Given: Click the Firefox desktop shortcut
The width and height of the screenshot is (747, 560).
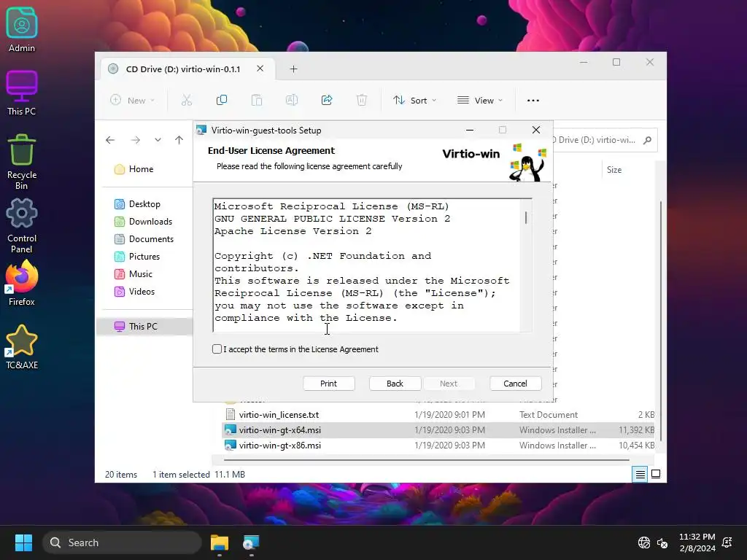Looking at the screenshot, I should click(21, 284).
